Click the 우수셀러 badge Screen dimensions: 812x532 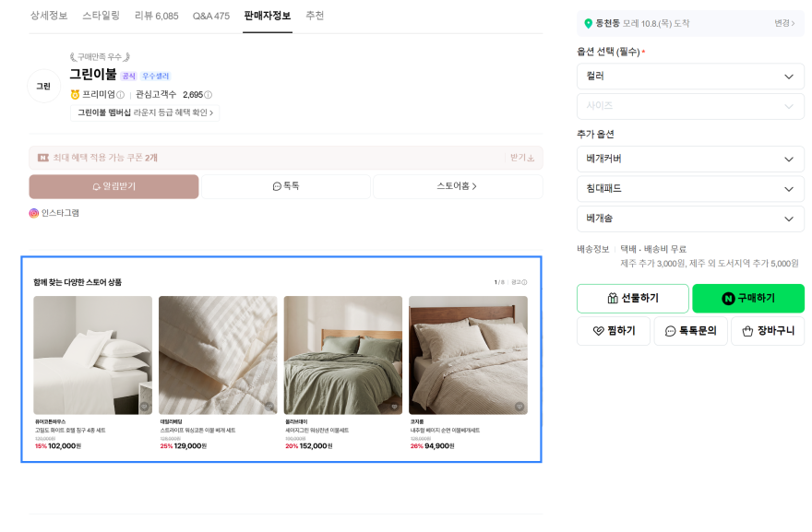coord(155,77)
